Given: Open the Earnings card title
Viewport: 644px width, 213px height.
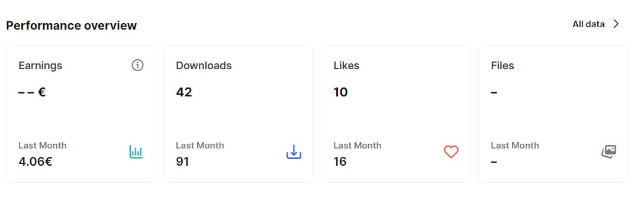Looking at the screenshot, I should (40, 66).
